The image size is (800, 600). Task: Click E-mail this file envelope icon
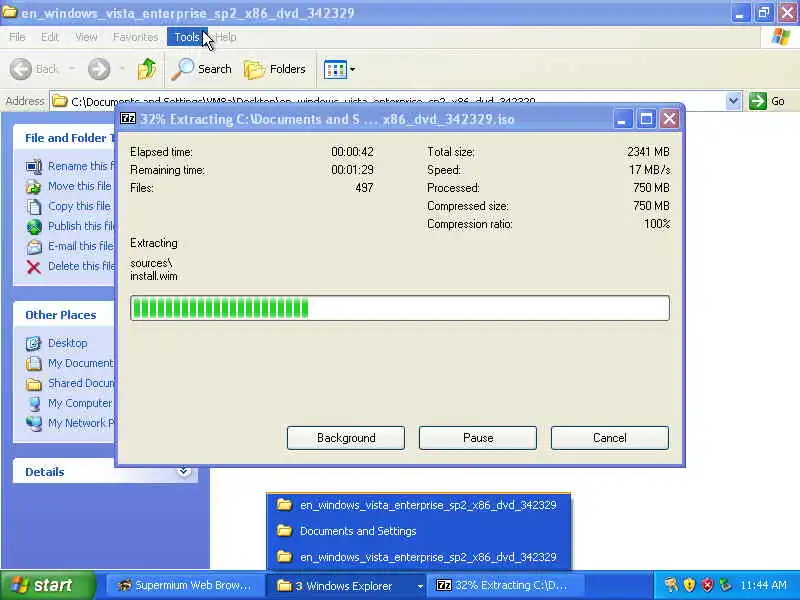(x=34, y=246)
